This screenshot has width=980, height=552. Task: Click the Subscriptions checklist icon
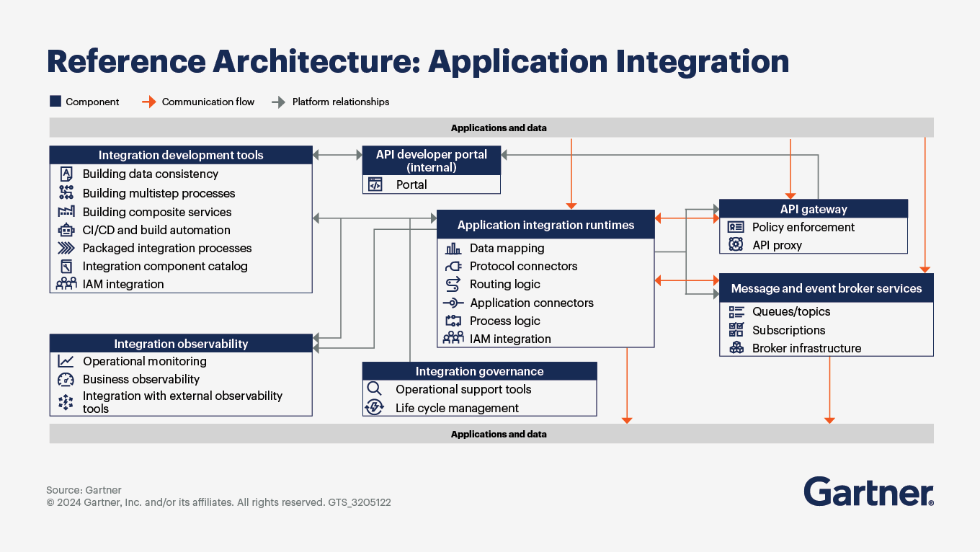click(x=736, y=330)
